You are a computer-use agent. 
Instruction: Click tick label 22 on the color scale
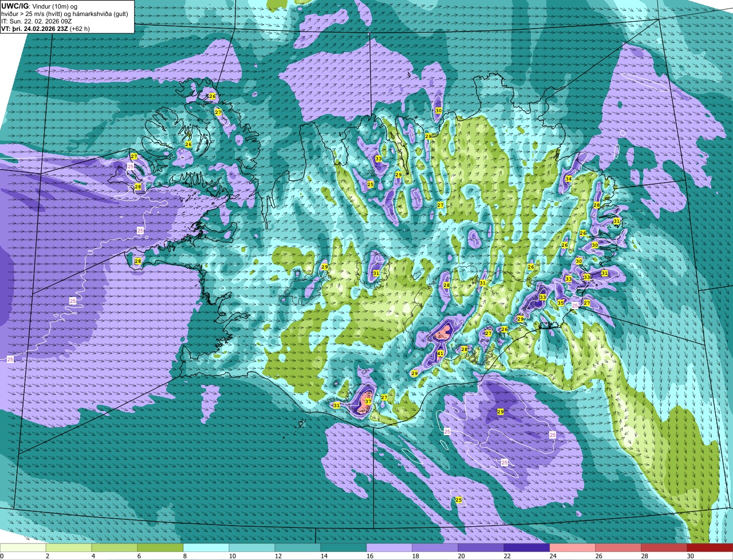click(x=507, y=556)
